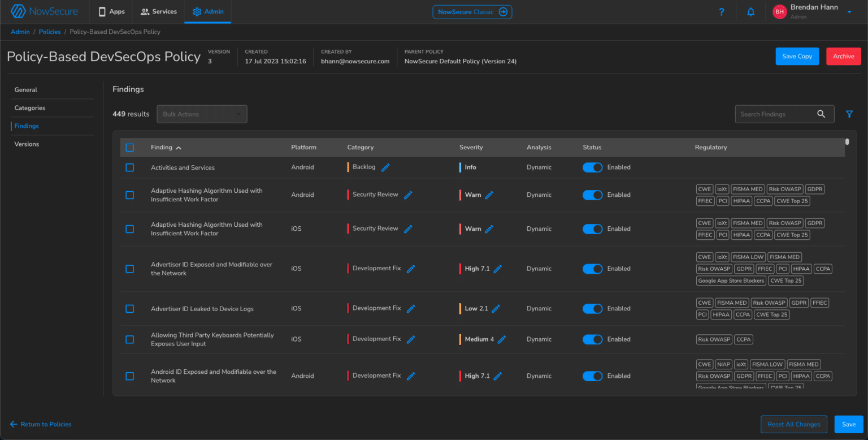Click the Category column header
The image size is (868, 440).
(x=361, y=148)
